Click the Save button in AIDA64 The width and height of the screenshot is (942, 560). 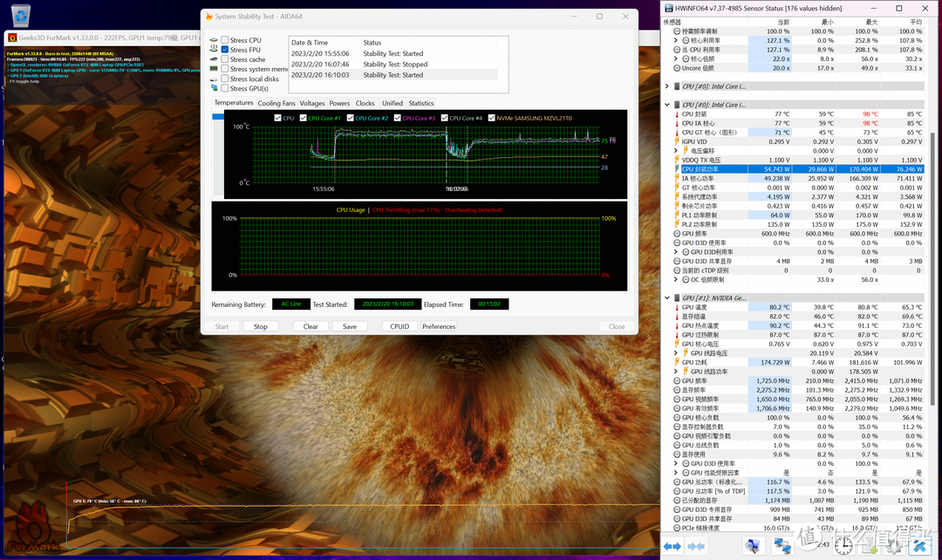click(350, 326)
